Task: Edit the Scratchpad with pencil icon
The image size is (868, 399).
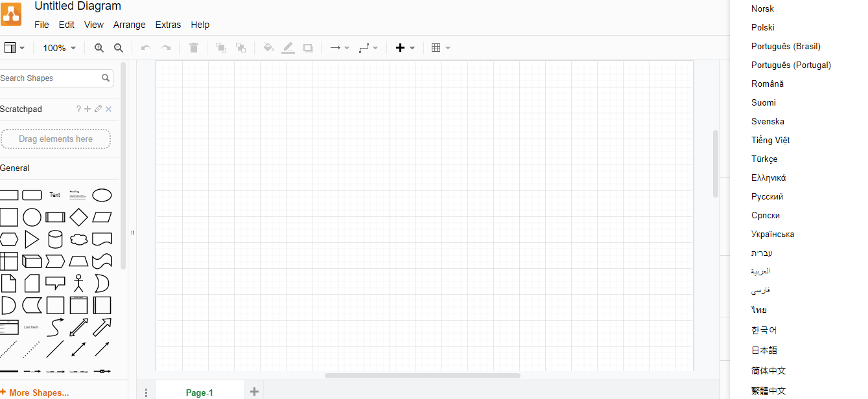Action: tap(98, 109)
